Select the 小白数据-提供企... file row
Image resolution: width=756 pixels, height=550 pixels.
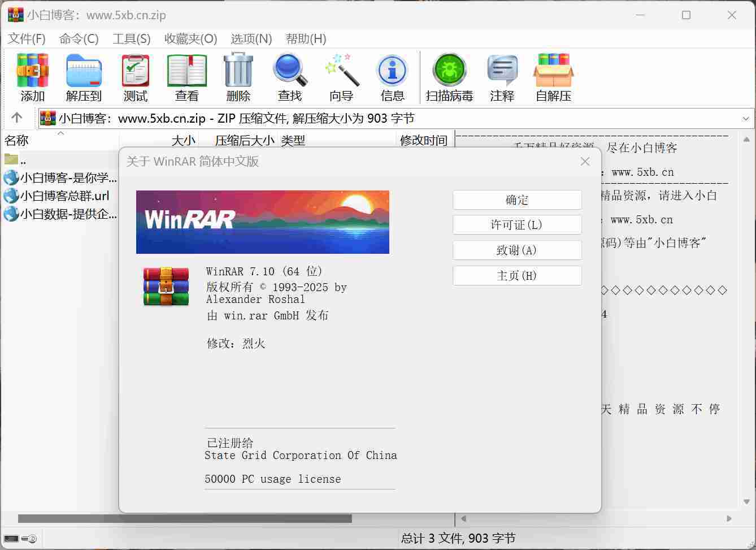click(59, 214)
